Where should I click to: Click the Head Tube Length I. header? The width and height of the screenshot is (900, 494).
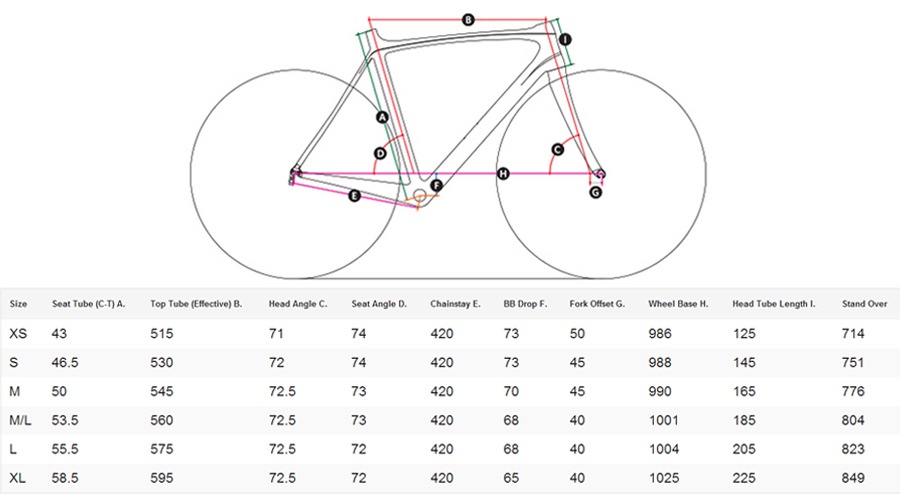click(774, 304)
